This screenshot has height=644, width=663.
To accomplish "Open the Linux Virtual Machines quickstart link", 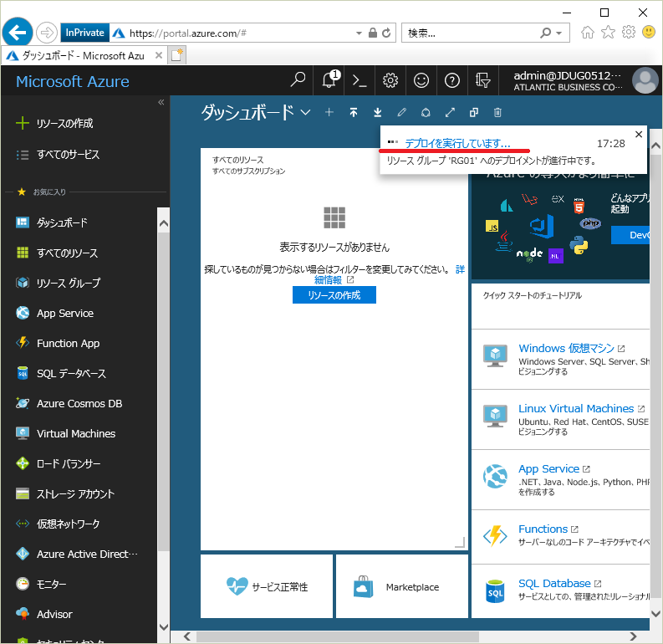I will point(576,408).
